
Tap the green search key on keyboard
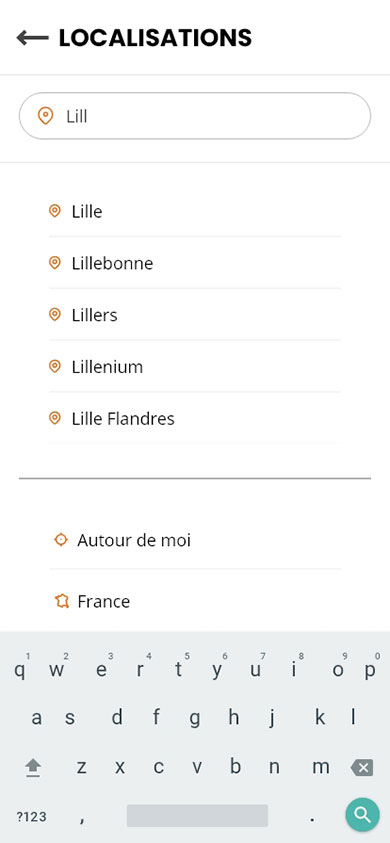click(363, 815)
